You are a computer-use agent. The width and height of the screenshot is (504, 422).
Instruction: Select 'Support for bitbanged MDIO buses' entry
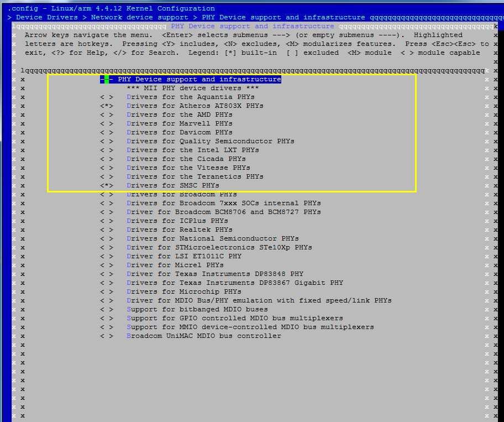point(197,309)
